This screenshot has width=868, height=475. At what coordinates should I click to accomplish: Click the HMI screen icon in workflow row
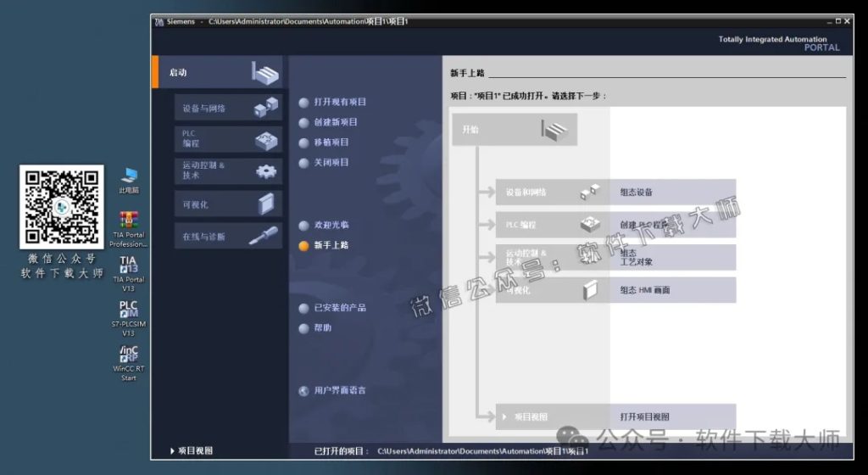coord(591,289)
